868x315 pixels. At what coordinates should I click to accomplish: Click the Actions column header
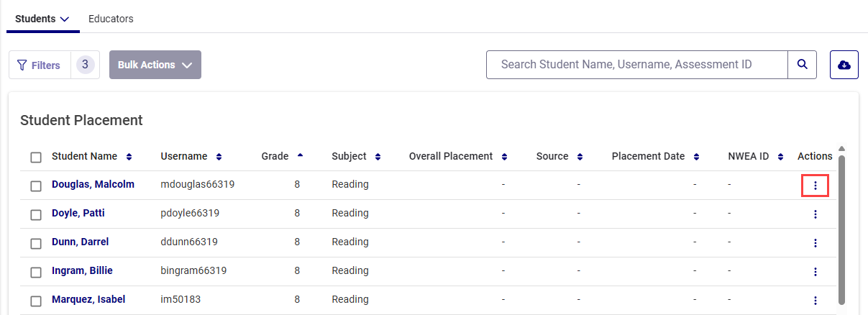tap(815, 156)
